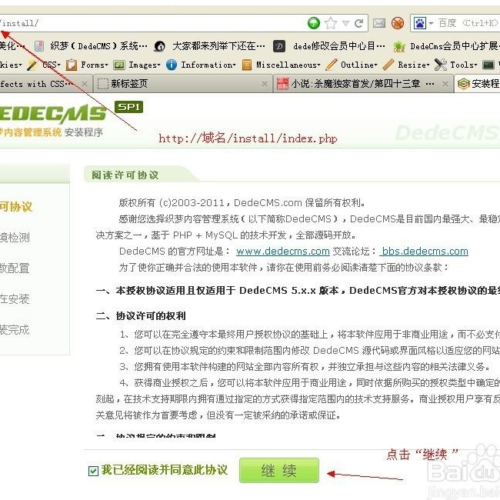The width and height of the screenshot is (500, 500).
Task: Focus the Baidu search input field
Action: (468, 23)
